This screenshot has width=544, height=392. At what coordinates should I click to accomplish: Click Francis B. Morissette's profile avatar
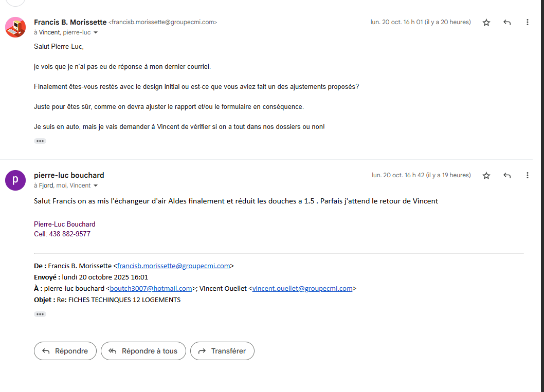15,27
